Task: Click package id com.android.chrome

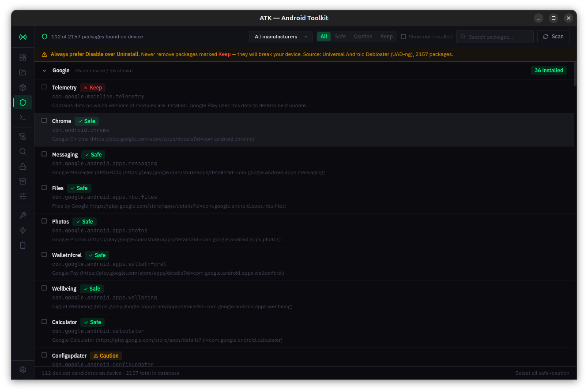Action: (80, 130)
